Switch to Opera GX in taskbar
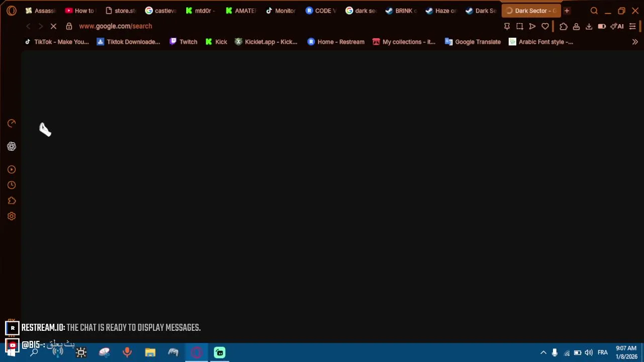This screenshot has width=644, height=362. (x=196, y=352)
